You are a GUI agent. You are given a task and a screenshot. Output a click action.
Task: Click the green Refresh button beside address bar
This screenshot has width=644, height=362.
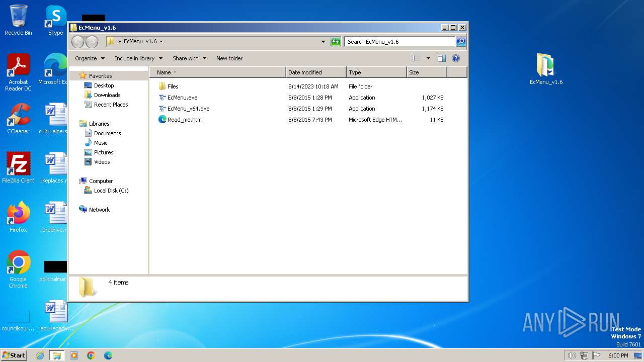(336, 42)
